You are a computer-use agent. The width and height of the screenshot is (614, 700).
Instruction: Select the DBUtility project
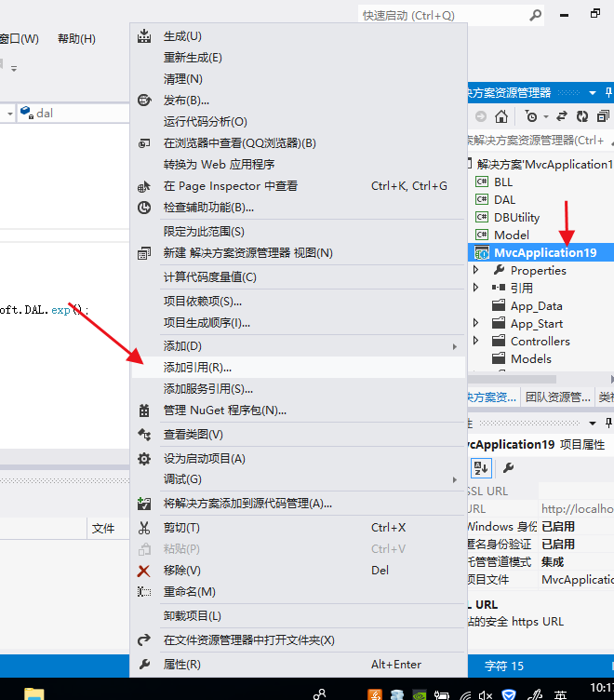point(516,217)
